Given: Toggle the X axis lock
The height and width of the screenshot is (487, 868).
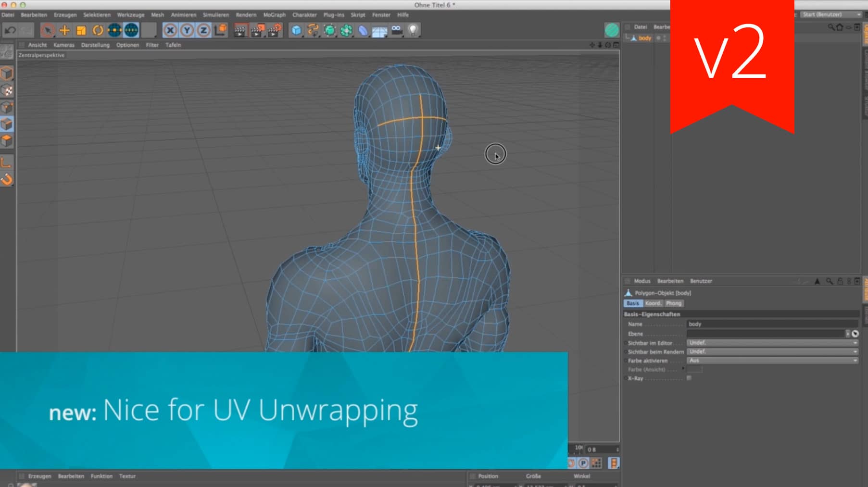Looking at the screenshot, I should click(x=171, y=30).
